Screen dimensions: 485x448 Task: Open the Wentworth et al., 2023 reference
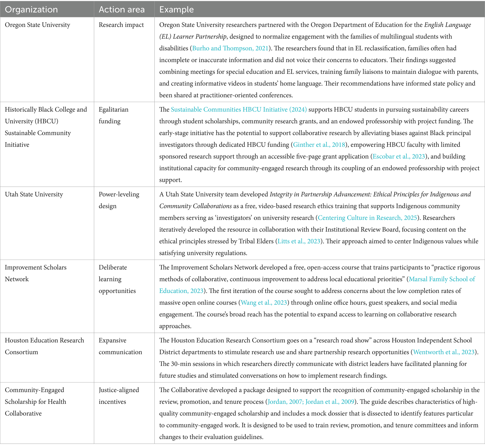(443, 352)
